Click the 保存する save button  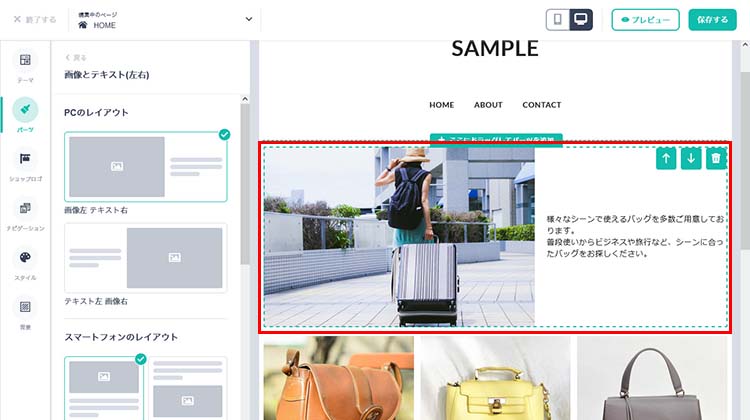pyautogui.click(x=712, y=20)
